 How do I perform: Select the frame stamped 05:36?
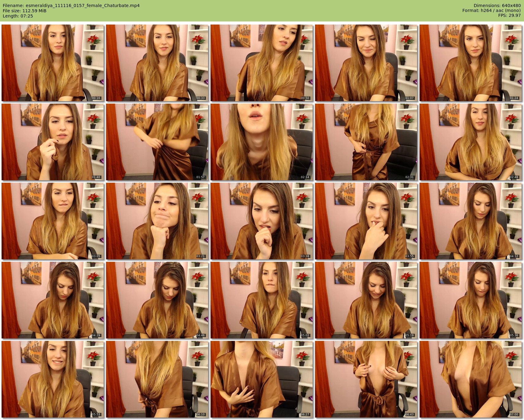pyautogui.click(x=471, y=300)
